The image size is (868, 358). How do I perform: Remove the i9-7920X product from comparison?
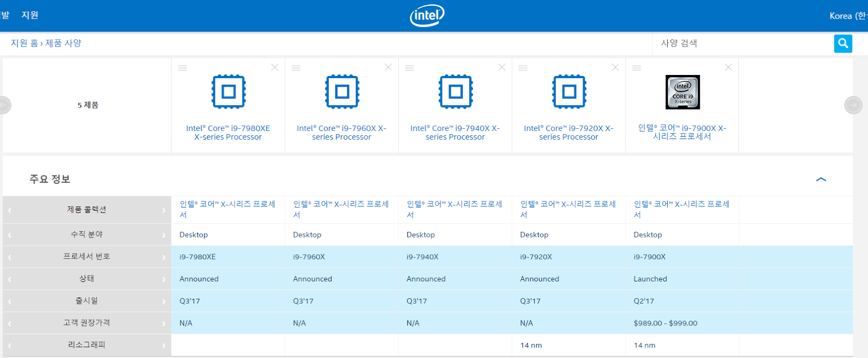(x=615, y=67)
